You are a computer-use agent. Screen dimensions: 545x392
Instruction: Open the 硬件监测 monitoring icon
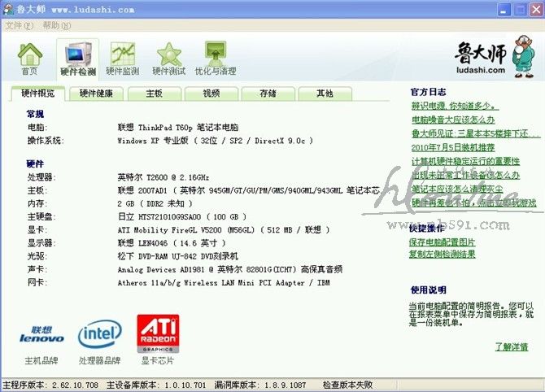[123, 59]
